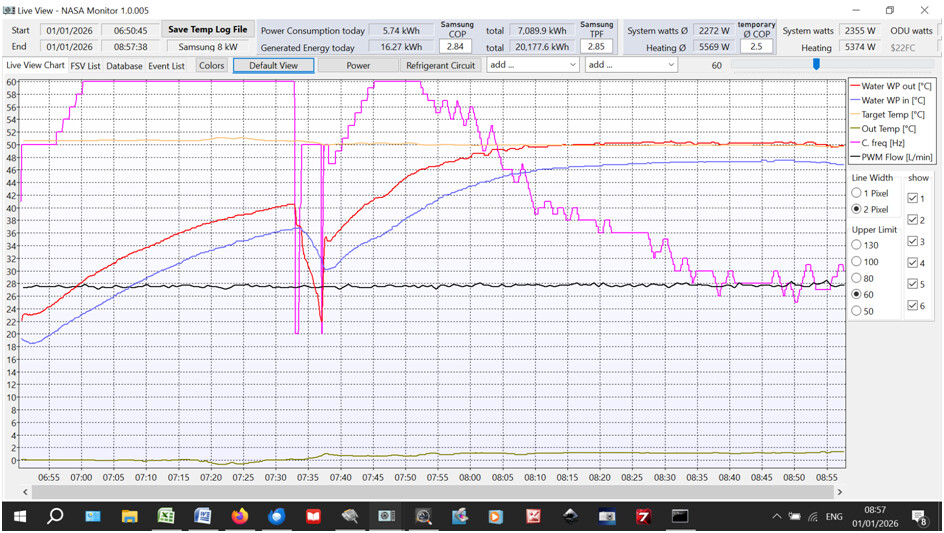The height and width of the screenshot is (533, 944).
Task: Open the Windows Start menu
Action: 18,516
